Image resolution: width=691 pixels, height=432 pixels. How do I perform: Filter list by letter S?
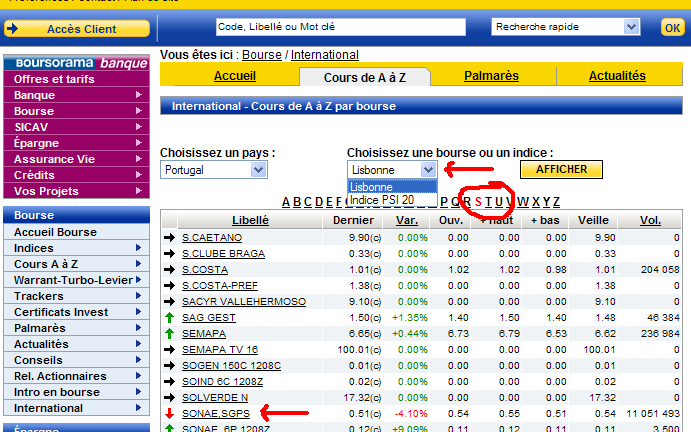[478, 202]
